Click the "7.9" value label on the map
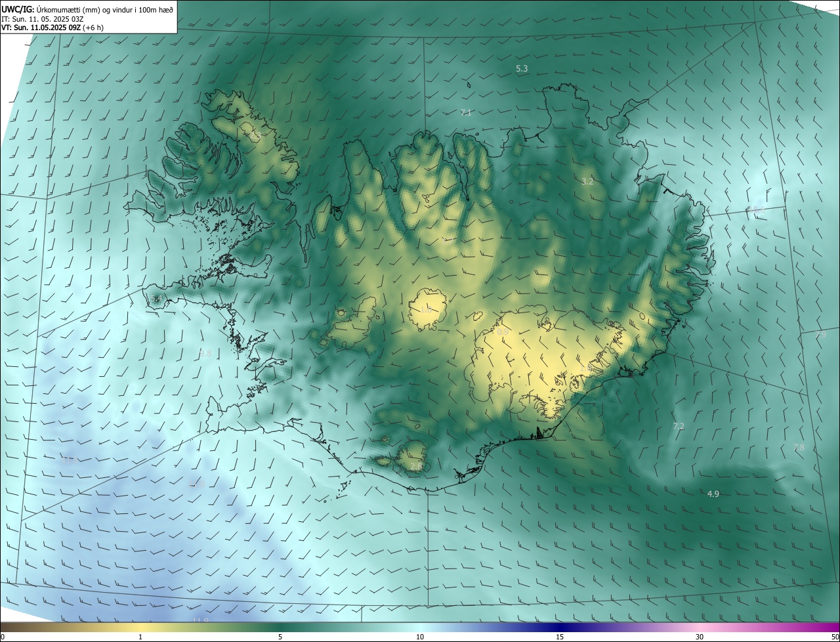 click(820, 334)
